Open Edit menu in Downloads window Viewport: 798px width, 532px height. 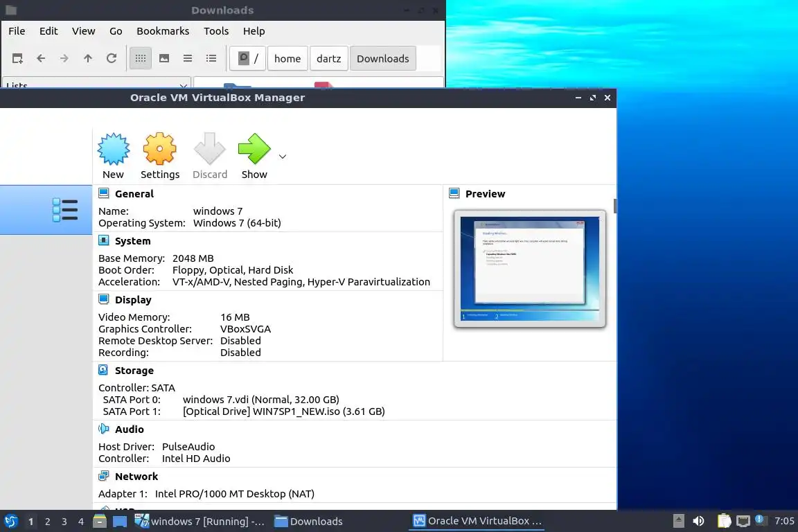coord(48,31)
